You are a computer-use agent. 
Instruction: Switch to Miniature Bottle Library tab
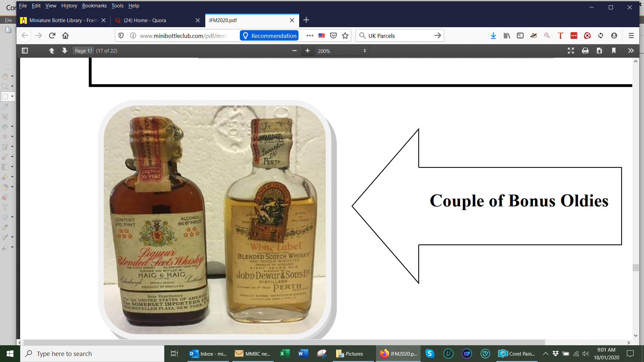(x=64, y=20)
